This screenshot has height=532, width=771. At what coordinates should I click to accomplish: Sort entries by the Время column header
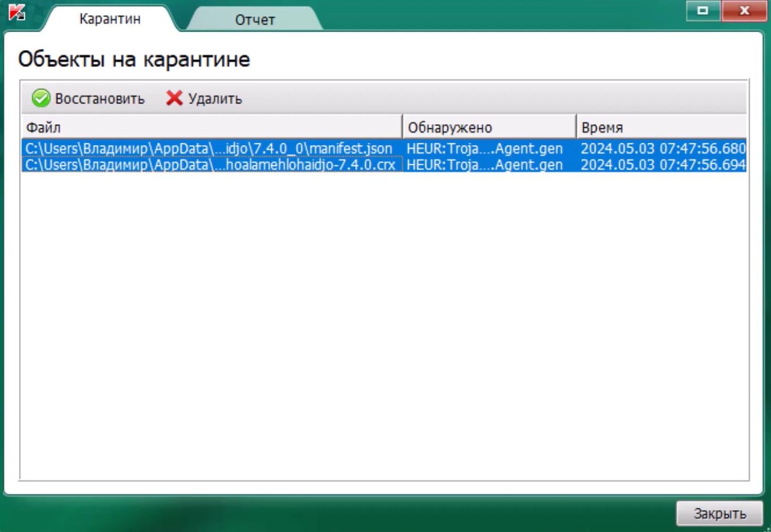pyautogui.click(x=602, y=127)
